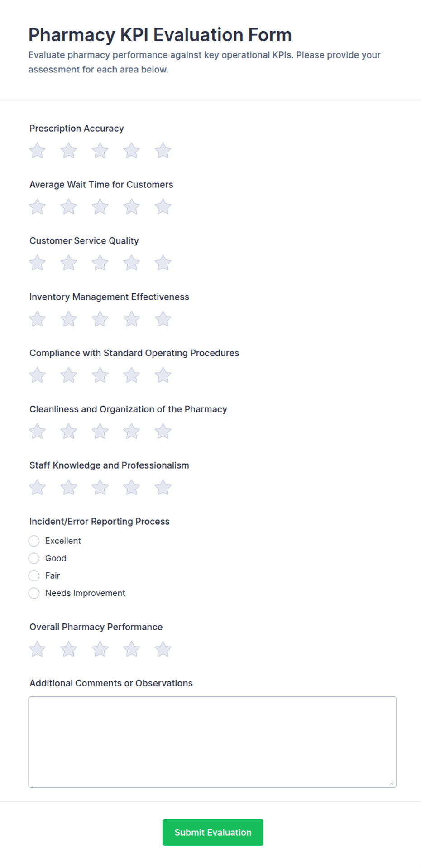Click the Additional Comments text area
The height and width of the screenshot is (868, 421).
(212, 742)
